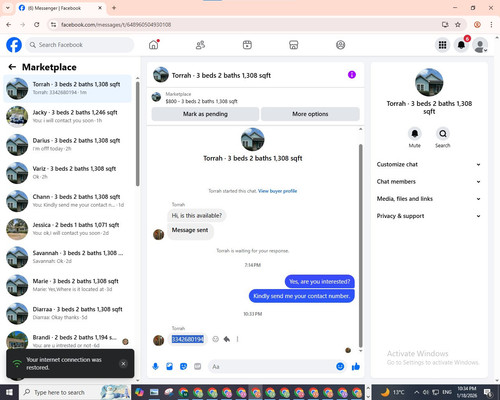Open Torrah's listing thumbnail in chat header
This screenshot has width=500, height=400.
point(161,75)
